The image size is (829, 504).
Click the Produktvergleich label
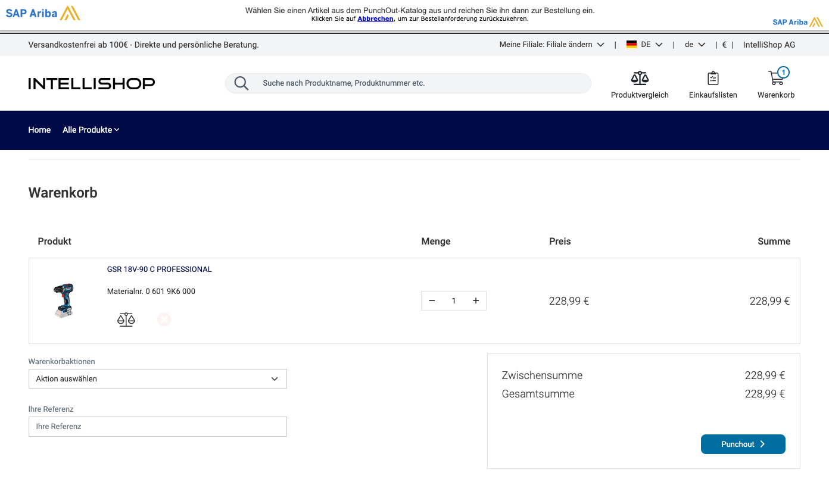[640, 95]
